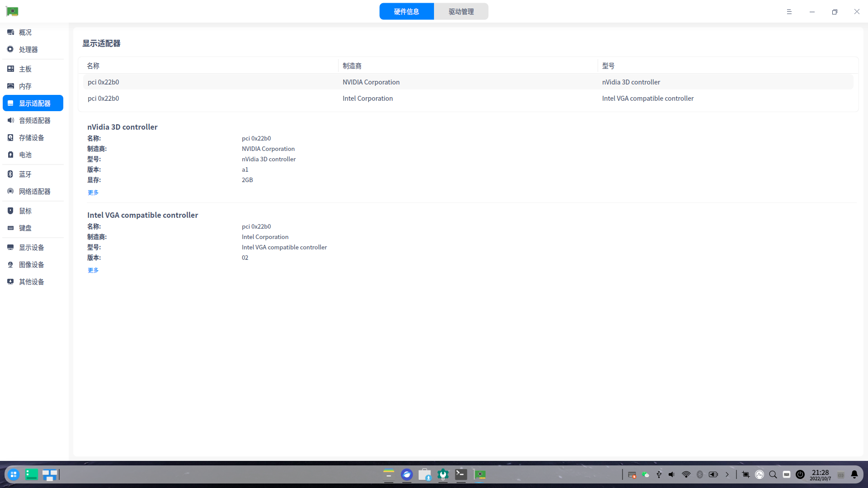
Task: Open the battery tray icon
Action: [713, 474]
